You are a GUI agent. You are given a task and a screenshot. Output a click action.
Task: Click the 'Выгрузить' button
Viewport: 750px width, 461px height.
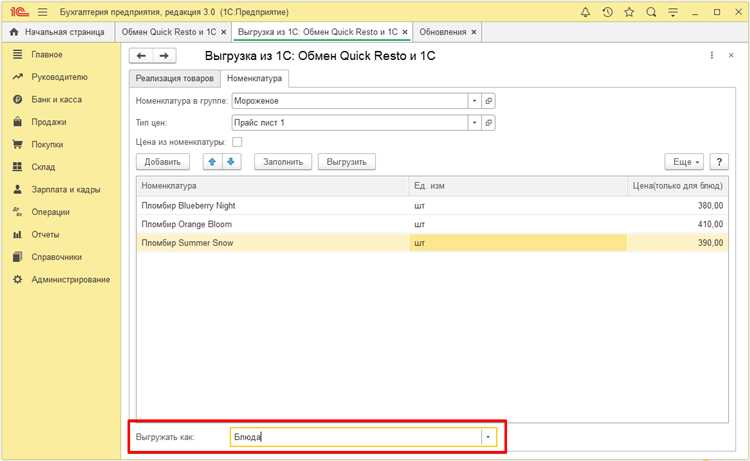[346, 162]
